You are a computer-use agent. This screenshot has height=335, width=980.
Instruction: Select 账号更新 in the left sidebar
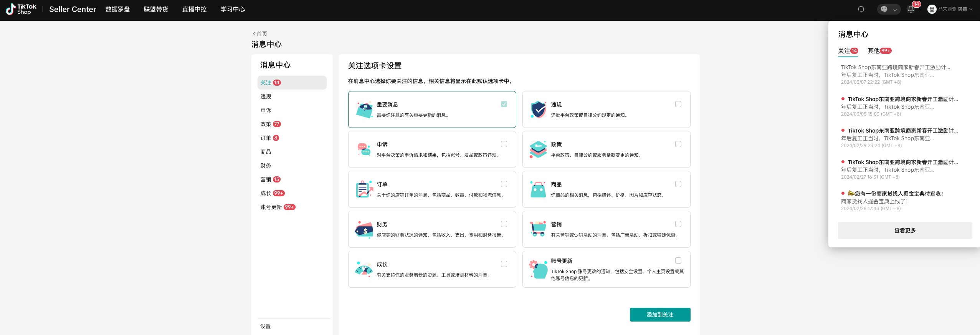(271, 207)
